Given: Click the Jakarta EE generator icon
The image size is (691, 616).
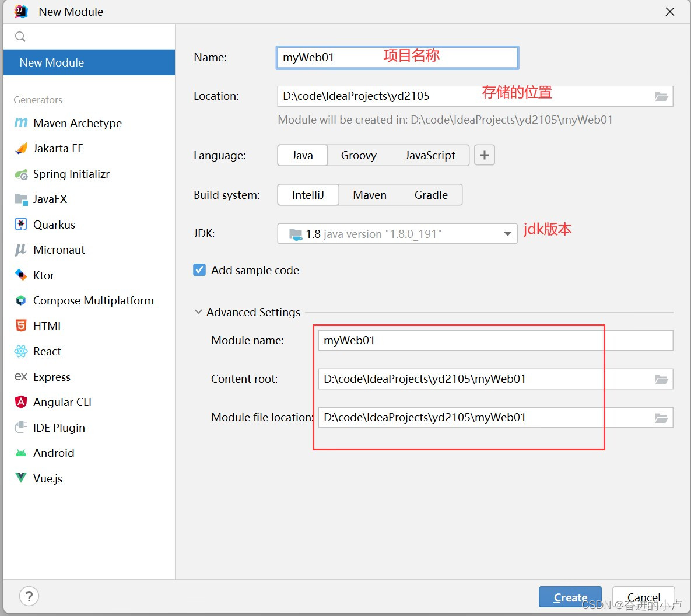Looking at the screenshot, I should [21, 149].
